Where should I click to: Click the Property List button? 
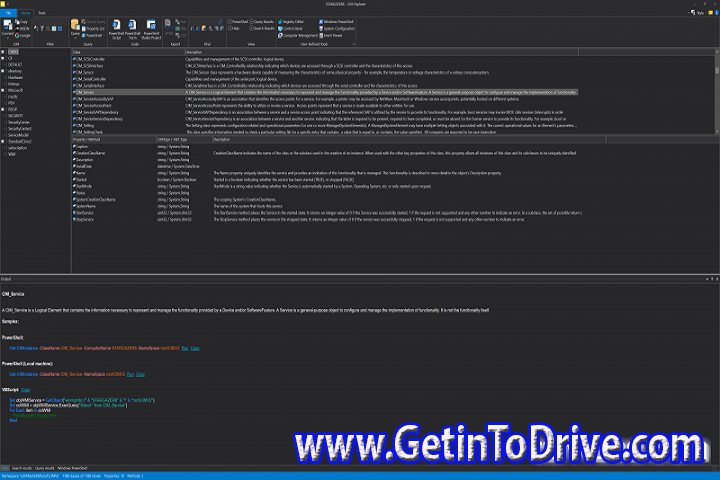[93, 28]
